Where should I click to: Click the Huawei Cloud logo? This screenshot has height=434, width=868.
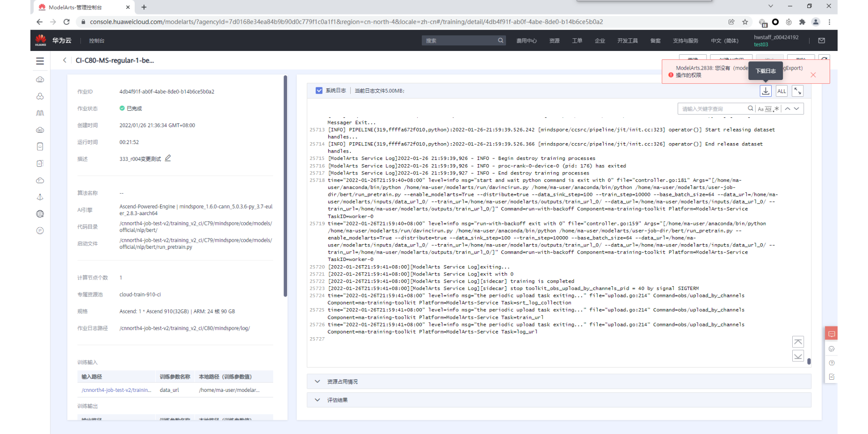(x=41, y=40)
